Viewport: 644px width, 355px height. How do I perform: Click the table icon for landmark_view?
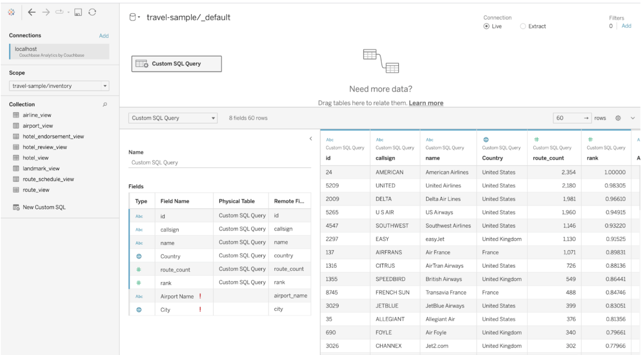click(16, 169)
